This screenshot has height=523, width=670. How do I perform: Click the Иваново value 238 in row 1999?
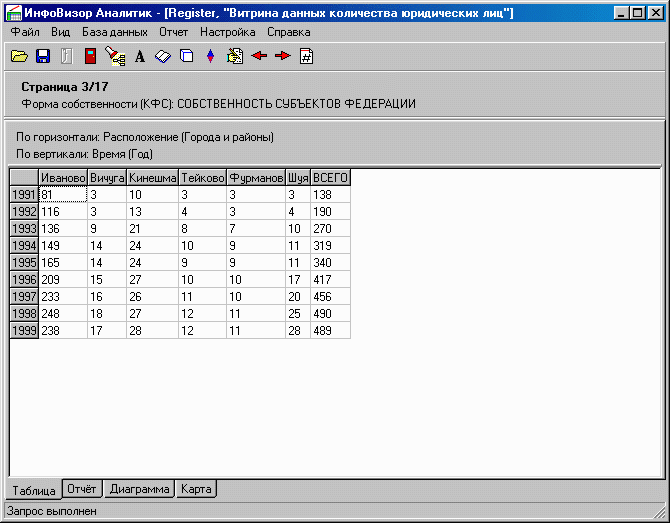(63, 330)
